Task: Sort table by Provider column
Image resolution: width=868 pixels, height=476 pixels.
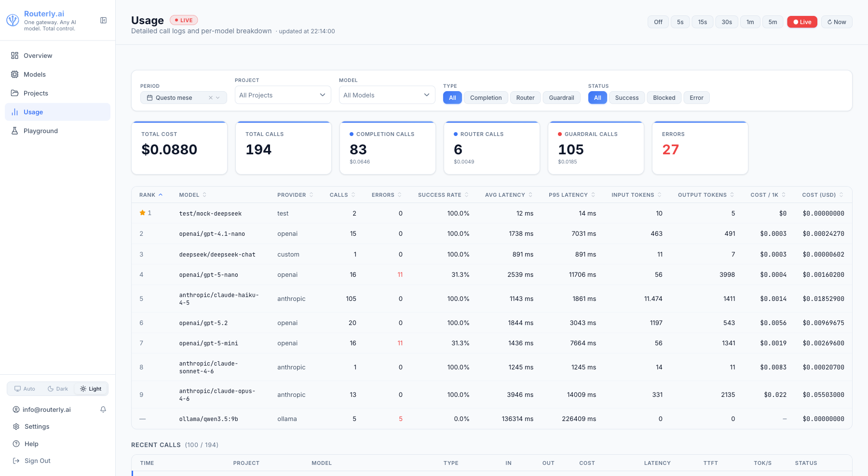Action: click(x=295, y=195)
